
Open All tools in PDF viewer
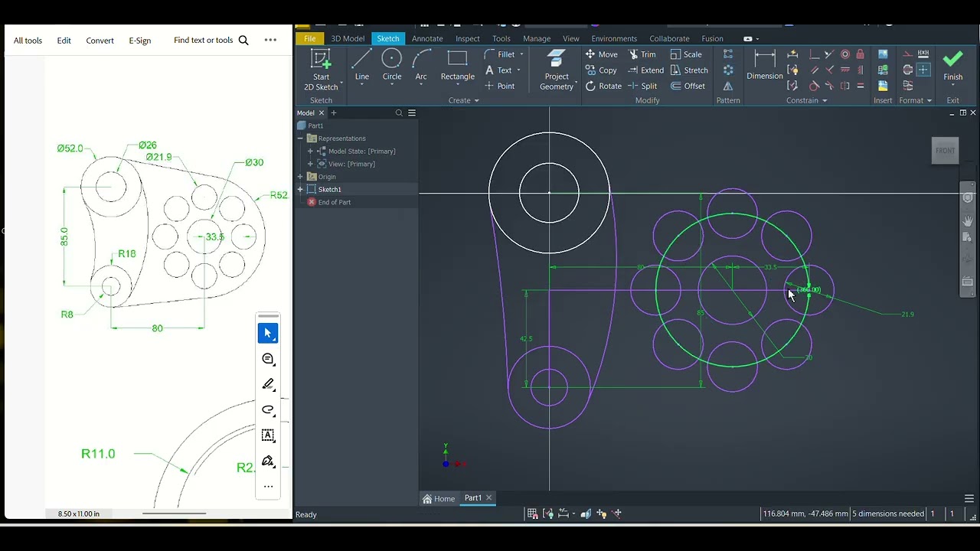(28, 41)
